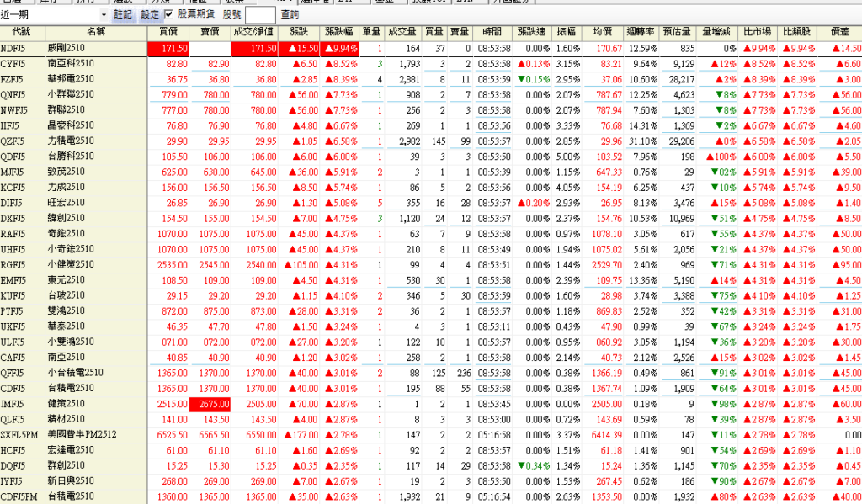Focus the 股號 stock code input field
Image resolution: width=862 pixels, height=504 pixels.
(260, 15)
